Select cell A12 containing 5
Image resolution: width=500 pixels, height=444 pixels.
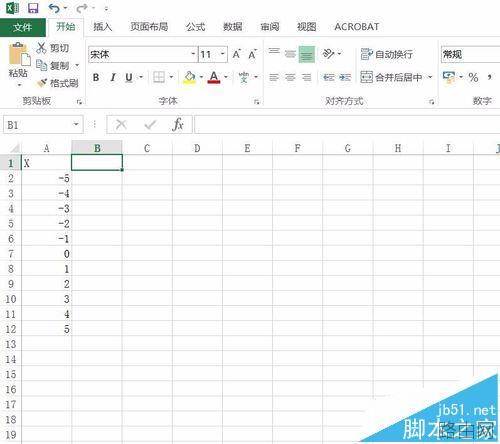click(x=46, y=329)
